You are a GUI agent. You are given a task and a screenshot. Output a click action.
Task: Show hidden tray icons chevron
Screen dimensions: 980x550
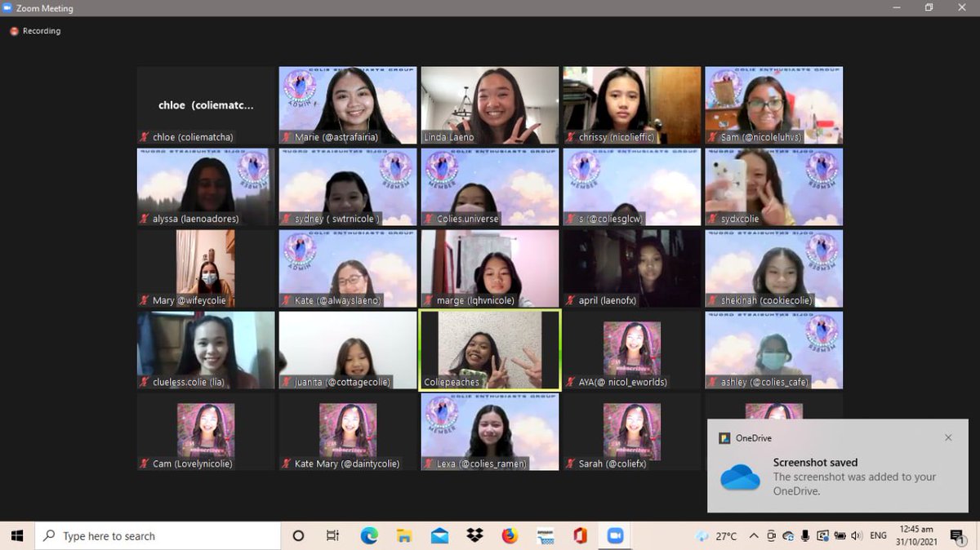click(x=754, y=536)
